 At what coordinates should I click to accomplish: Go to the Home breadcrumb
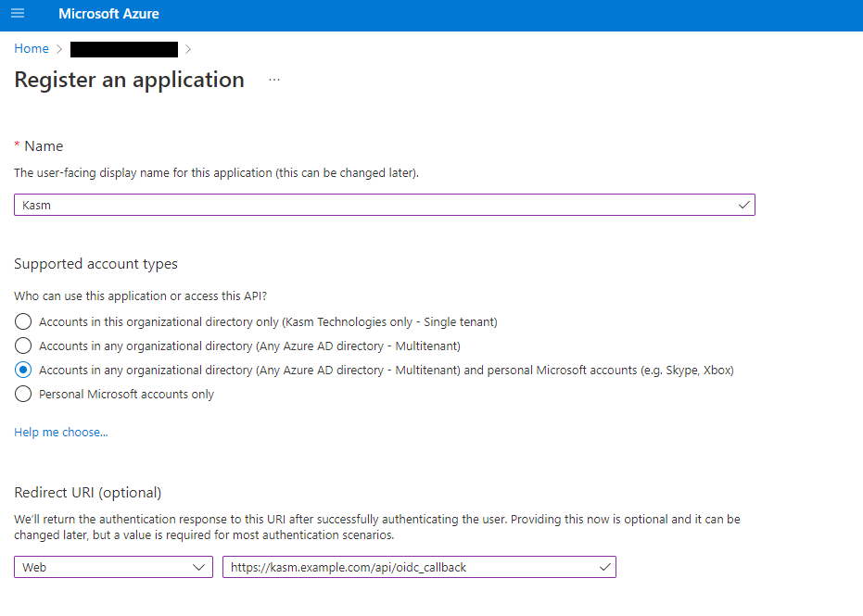[x=32, y=48]
